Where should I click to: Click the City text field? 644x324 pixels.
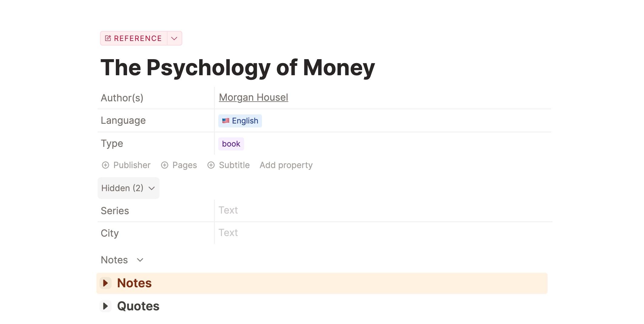click(383, 233)
